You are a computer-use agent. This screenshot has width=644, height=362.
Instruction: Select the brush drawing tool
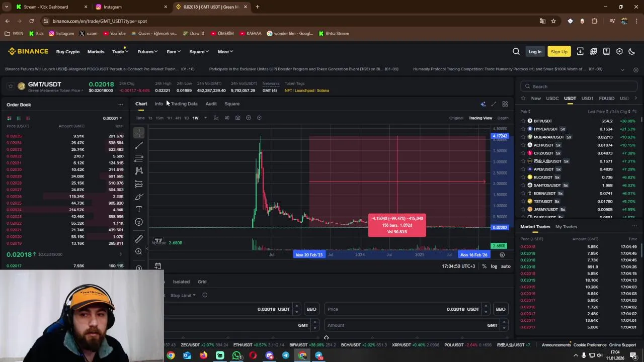pos(139,197)
